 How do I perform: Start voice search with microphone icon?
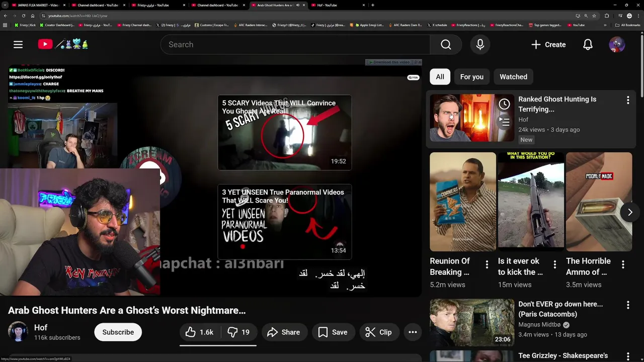tap(480, 45)
